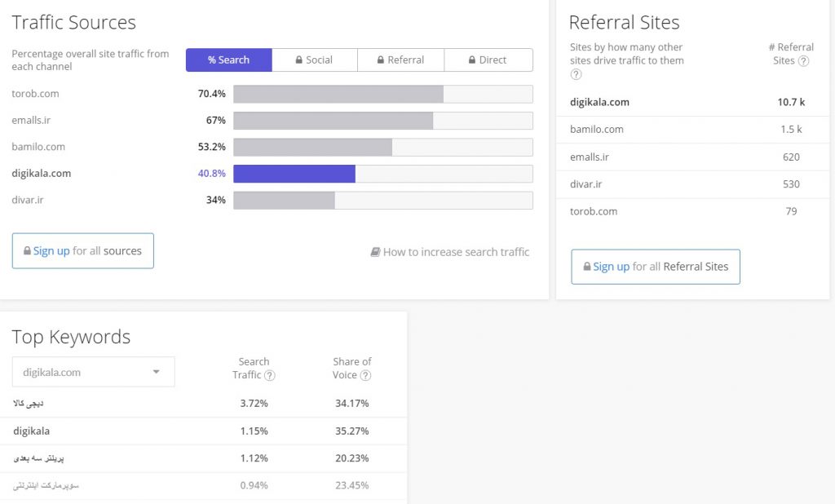Open the digikala.com keyword site dropdown

pos(93,372)
